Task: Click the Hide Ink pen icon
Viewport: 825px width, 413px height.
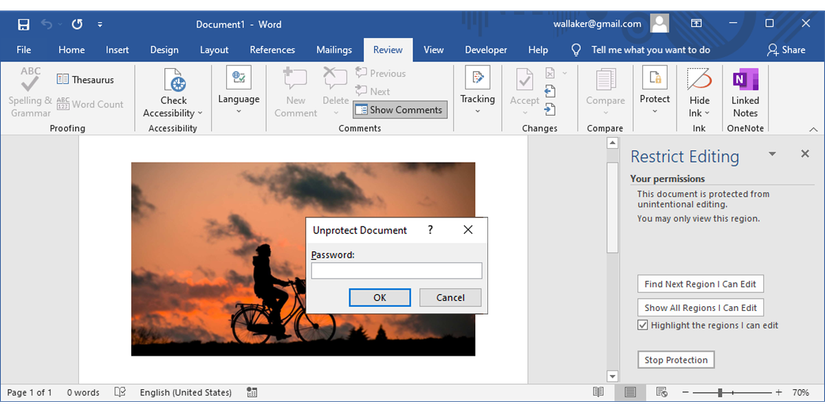Action: [x=700, y=80]
